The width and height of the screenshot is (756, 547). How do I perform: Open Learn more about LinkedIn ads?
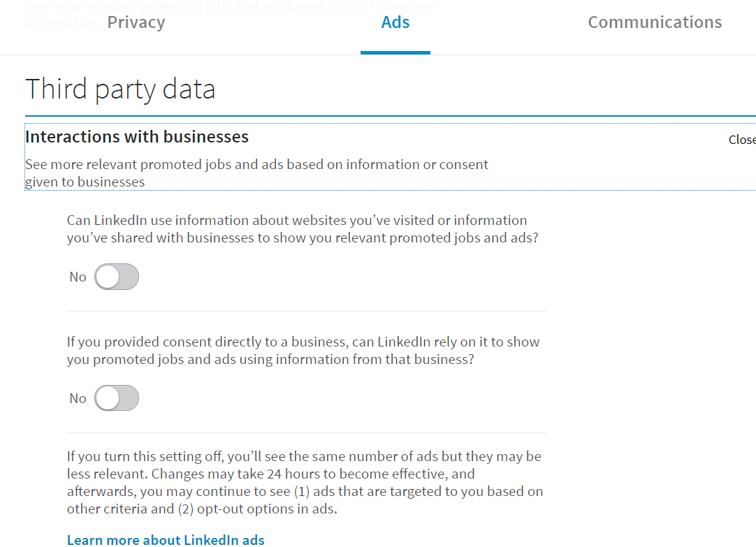(166, 540)
